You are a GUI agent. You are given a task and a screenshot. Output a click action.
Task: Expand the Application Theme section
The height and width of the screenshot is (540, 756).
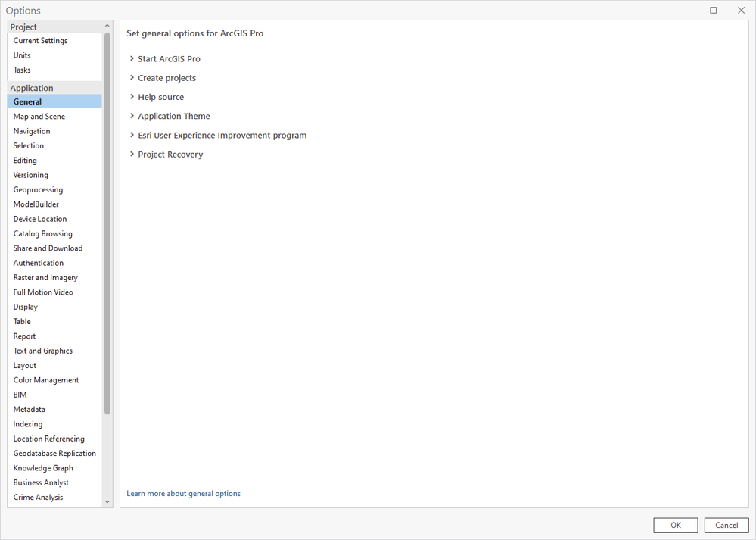pyautogui.click(x=170, y=117)
